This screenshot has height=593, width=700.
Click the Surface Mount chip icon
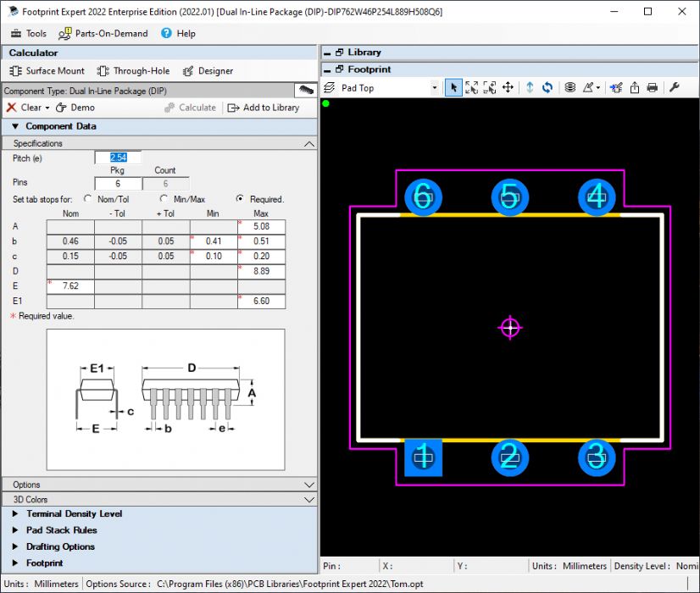[x=15, y=71]
